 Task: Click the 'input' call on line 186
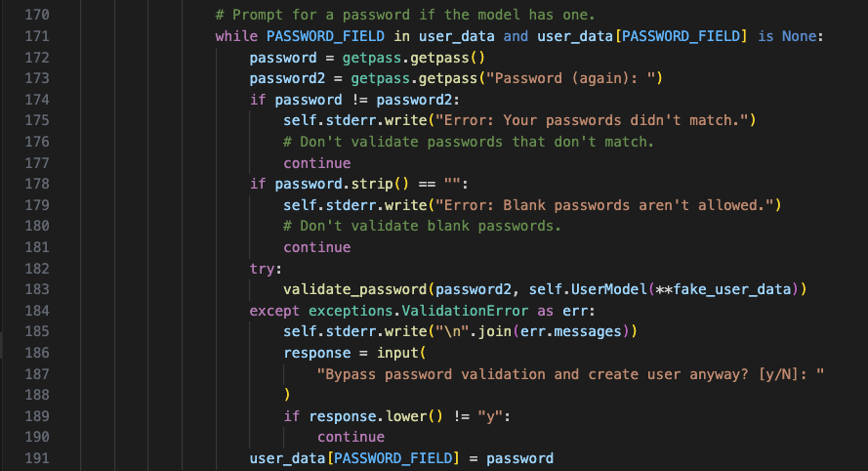click(397, 353)
